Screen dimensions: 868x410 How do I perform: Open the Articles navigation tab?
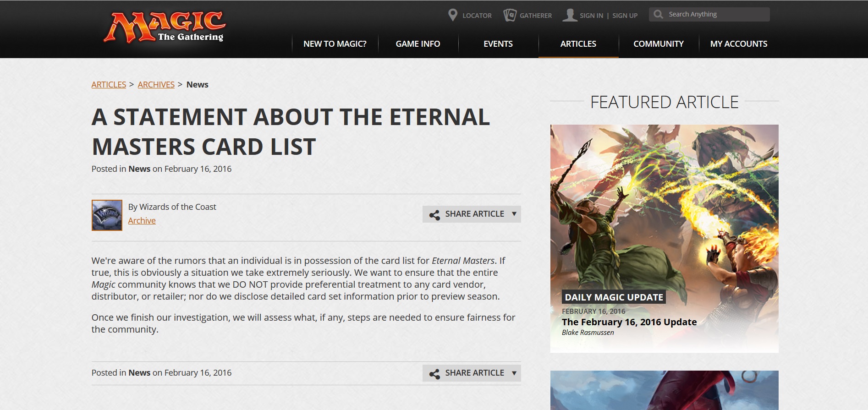tap(578, 44)
